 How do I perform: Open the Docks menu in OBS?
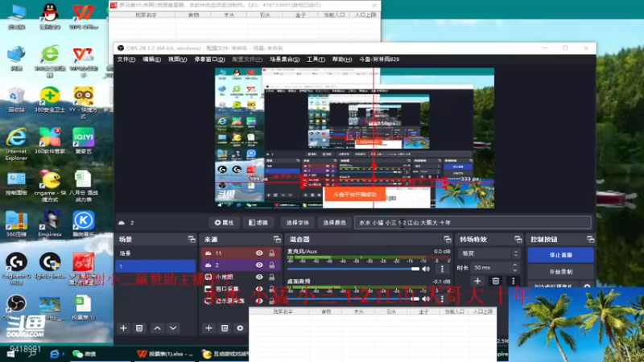pyautogui.click(x=209, y=59)
